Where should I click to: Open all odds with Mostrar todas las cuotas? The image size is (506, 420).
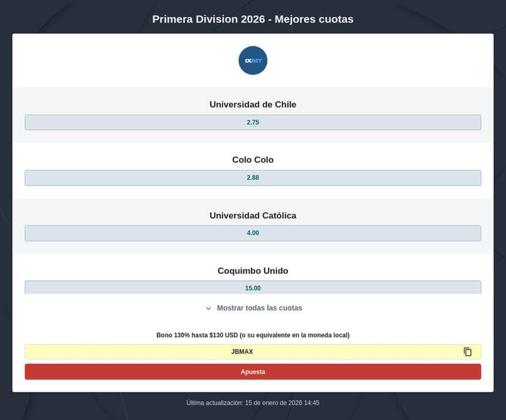coord(259,308)
